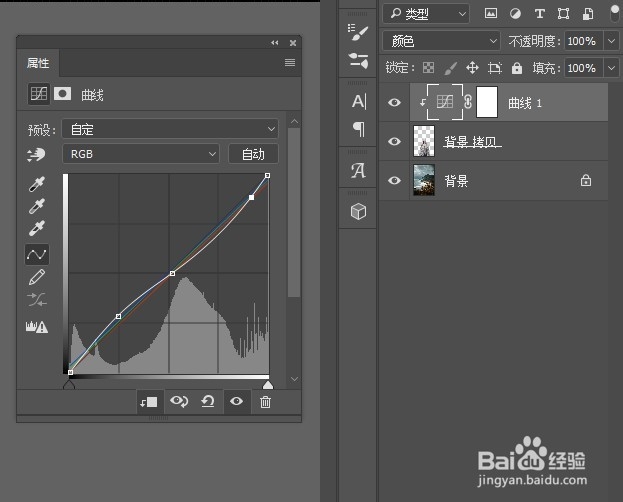This screenshot has width=623, height=502.
Task: Select the mask icon in Properties panel
Action: pos(62,94)
